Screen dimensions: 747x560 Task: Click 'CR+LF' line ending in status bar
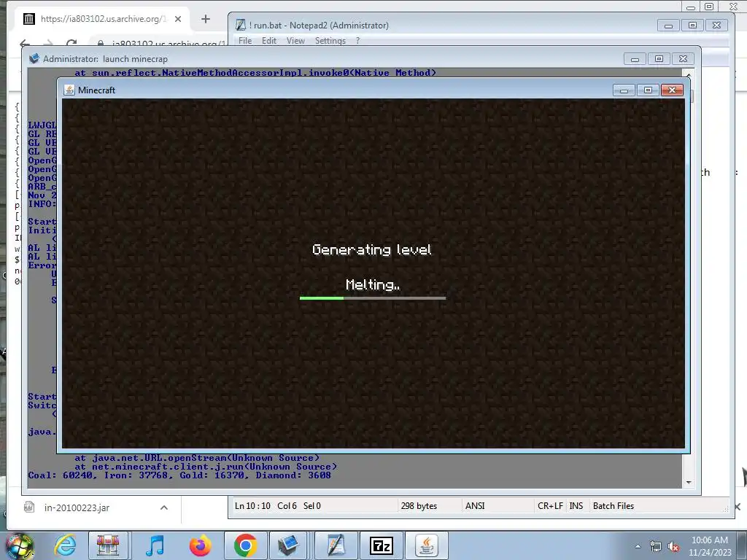coord(550,506)
